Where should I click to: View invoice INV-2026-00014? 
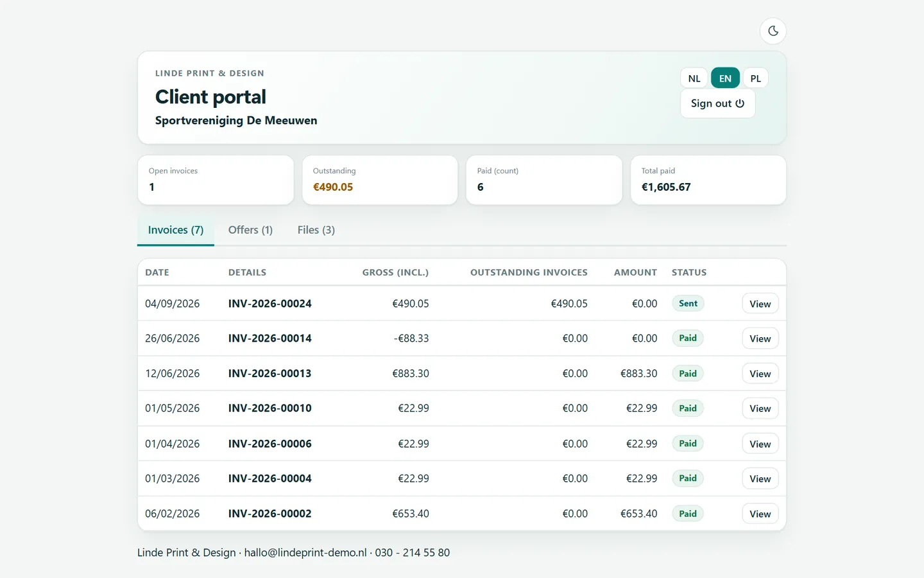tap(760, 338)
